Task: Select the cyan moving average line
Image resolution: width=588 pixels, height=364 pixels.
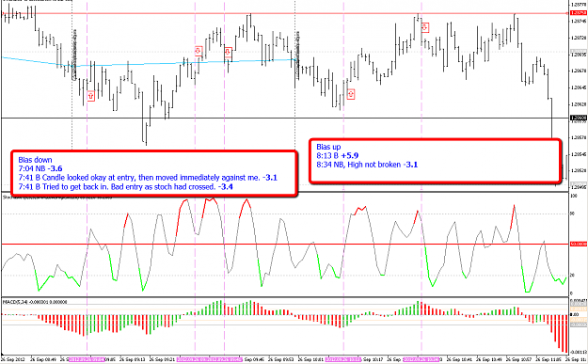Action: pyautogui.click(x=150, y=63)
